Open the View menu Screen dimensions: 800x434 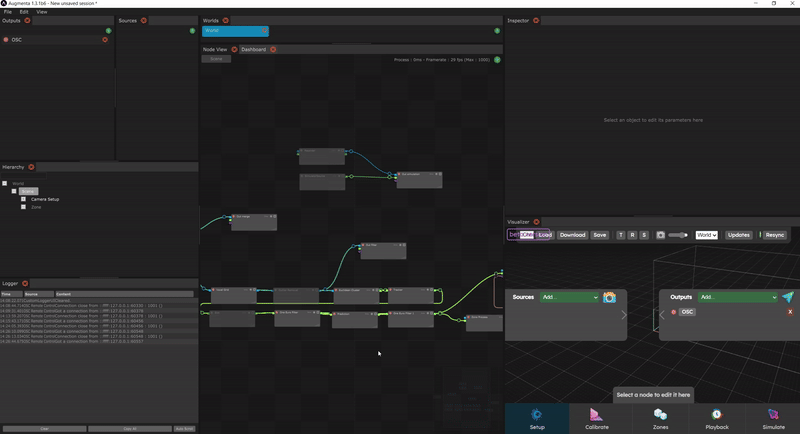pos(42,12)
